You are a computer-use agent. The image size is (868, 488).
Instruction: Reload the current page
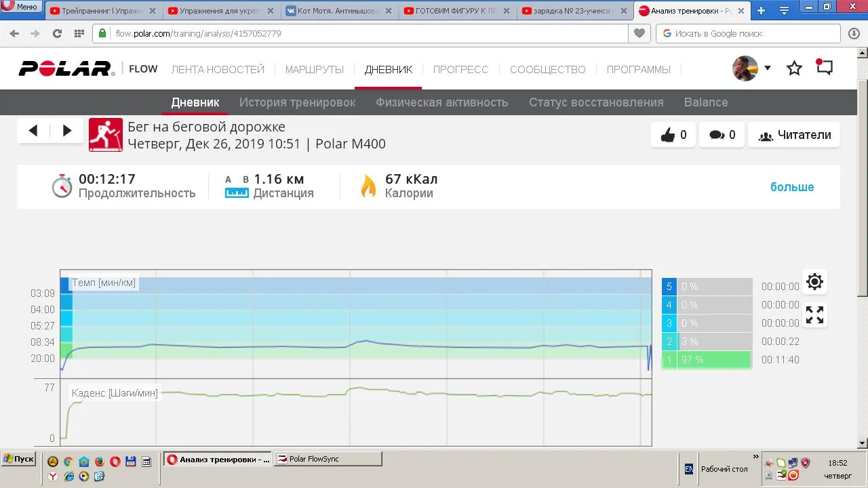[x=57, y=33]
